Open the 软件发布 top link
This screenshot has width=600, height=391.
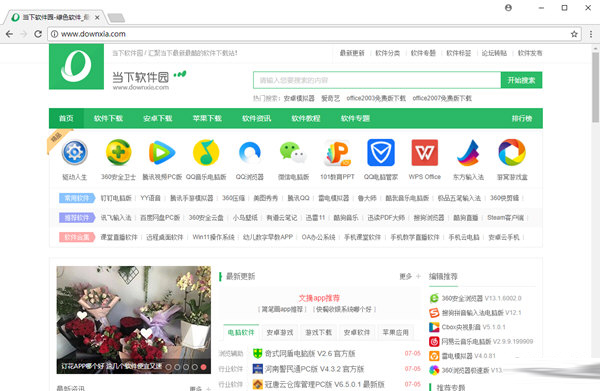click(530, 53)
